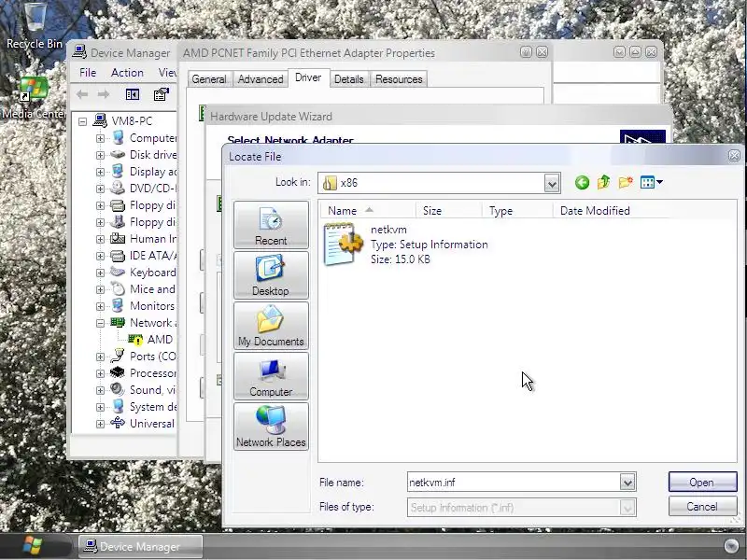Click the system tray round icon on taskbar
The width and height of the screenshot is (747, 560).
click(731, 546)
